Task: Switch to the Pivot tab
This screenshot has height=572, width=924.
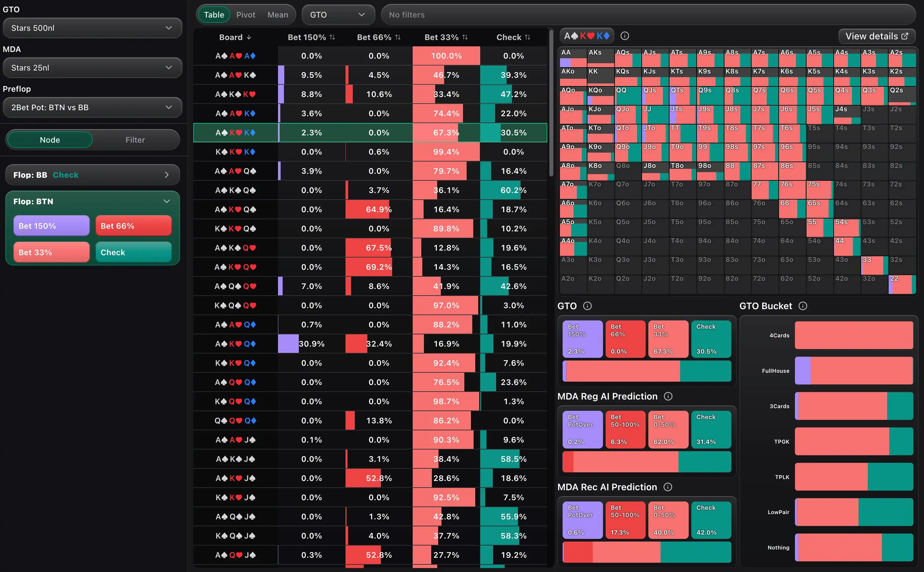Action: click(x=246, y=15)
